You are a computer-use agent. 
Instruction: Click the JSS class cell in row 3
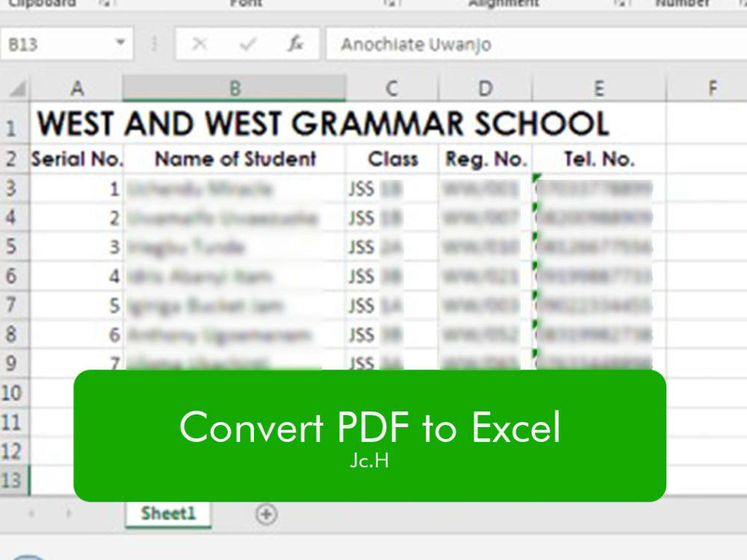(392, 189)
